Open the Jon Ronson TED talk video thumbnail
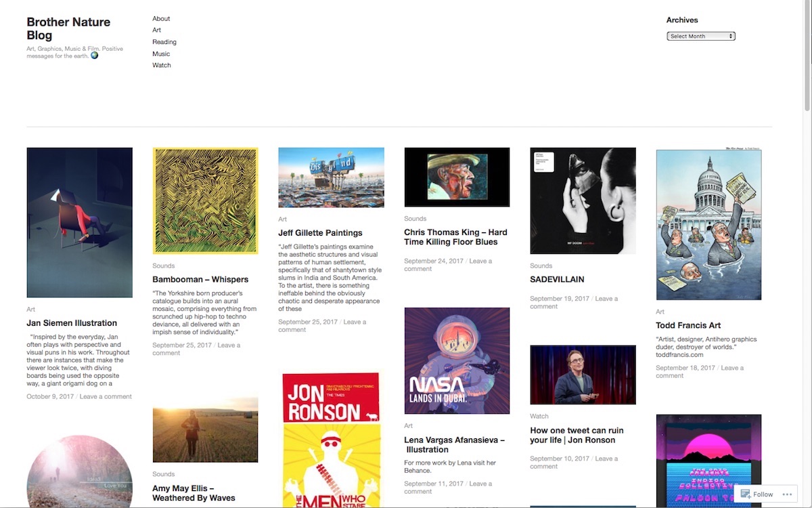Screen dimensions: 812x508 (x=583, y=375)
